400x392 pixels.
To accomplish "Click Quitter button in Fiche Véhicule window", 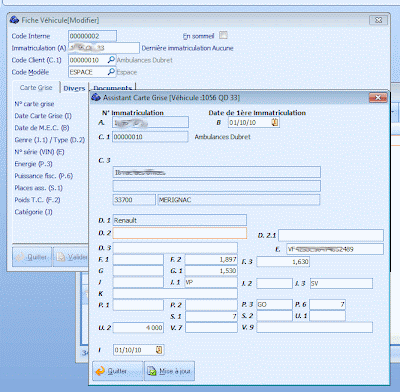I will pyautogui.click(x=32, y=257).
